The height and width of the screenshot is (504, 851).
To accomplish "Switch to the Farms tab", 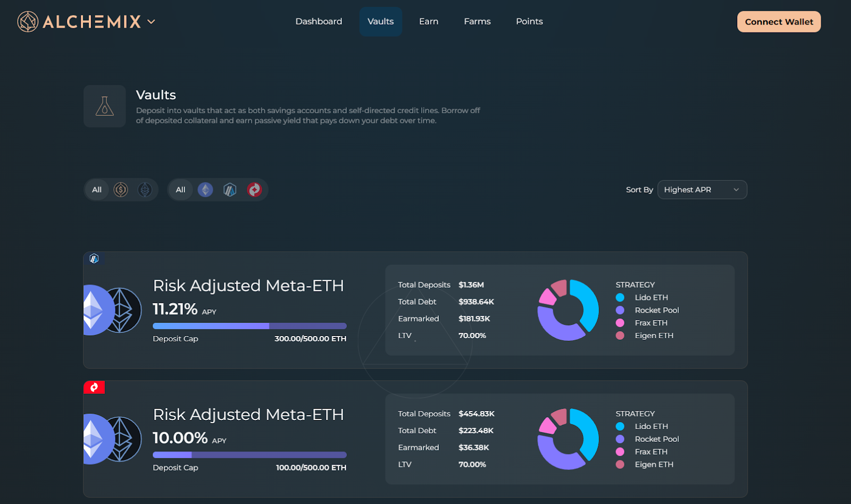I will tap(477, 22).
